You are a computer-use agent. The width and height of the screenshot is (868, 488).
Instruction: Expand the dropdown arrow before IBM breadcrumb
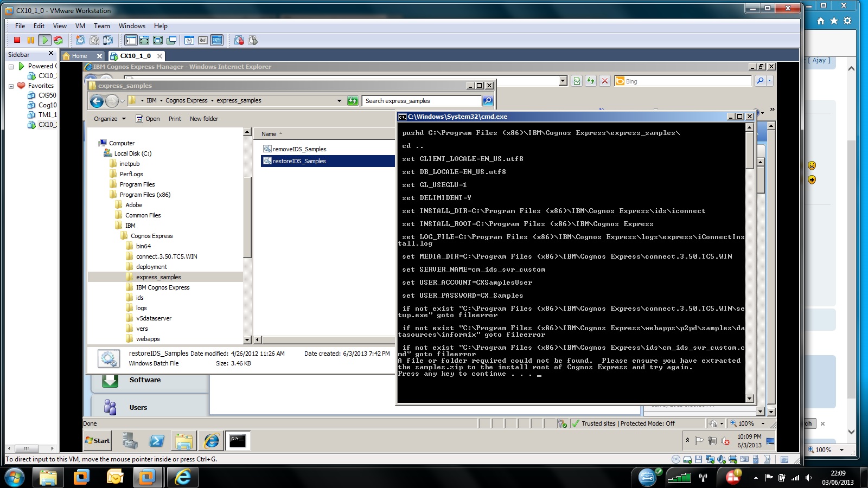(x=142, y=100)
